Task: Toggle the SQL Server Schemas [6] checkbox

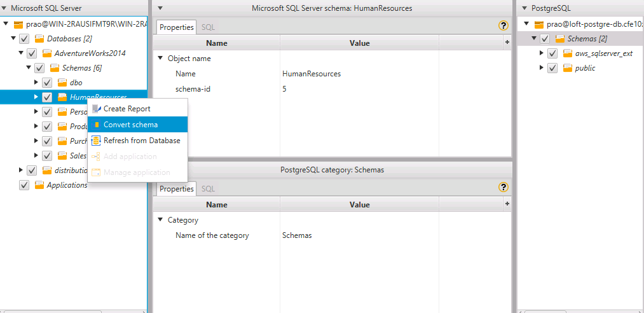Action: pyautogui.click(x=39, y=68)
